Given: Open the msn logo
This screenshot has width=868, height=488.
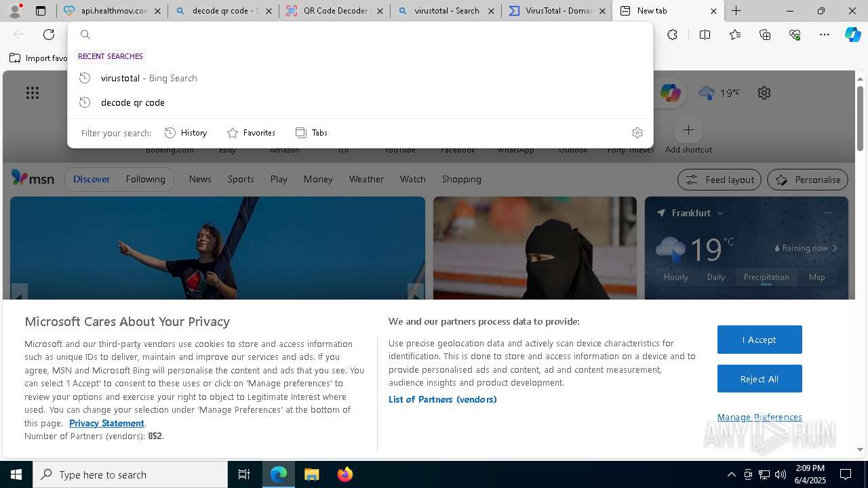Looking at the screenshot, I should pyautogui.click(x=33, y=178).
